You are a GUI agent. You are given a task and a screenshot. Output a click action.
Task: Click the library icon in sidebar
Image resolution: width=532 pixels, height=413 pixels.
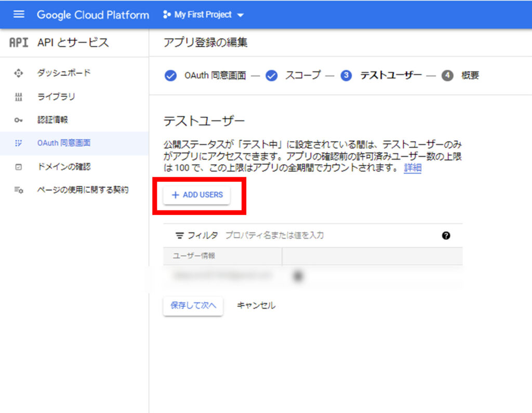(19, 97)
